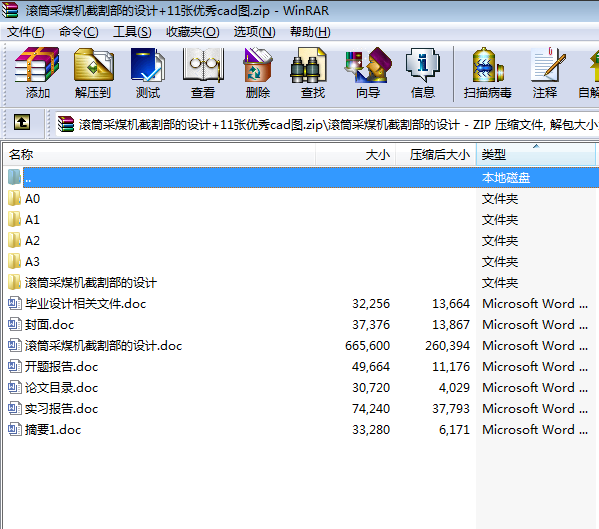Sort by the 大小 column header
Image resolution: width=599 pixels, height=529 pixels.
356,155
